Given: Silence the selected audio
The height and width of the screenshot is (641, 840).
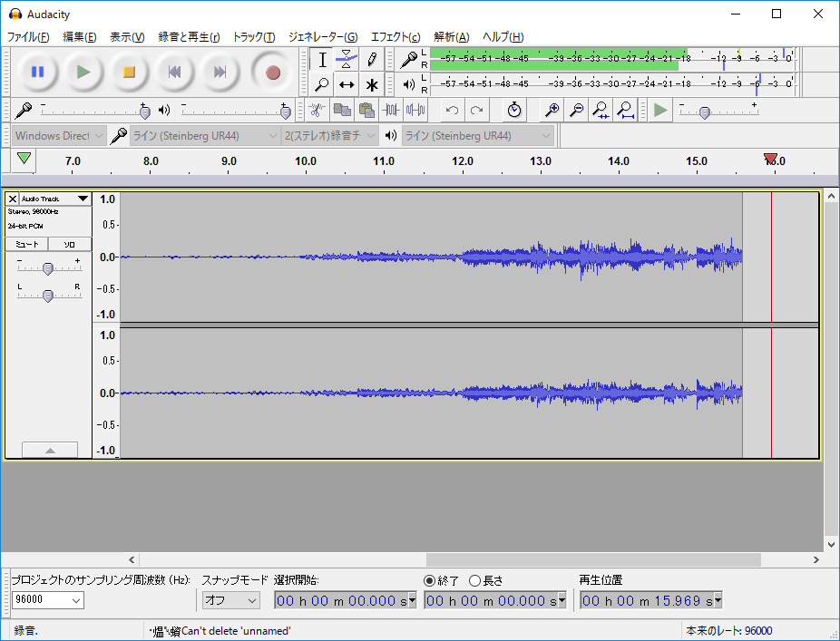Looking at the screenshot, I should 417,110.
